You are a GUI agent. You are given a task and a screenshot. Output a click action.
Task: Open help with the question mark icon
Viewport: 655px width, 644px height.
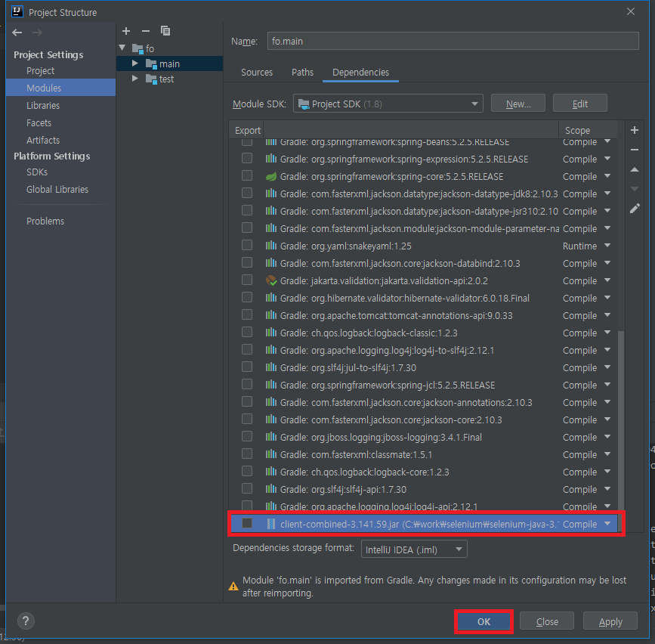point(26,621)
